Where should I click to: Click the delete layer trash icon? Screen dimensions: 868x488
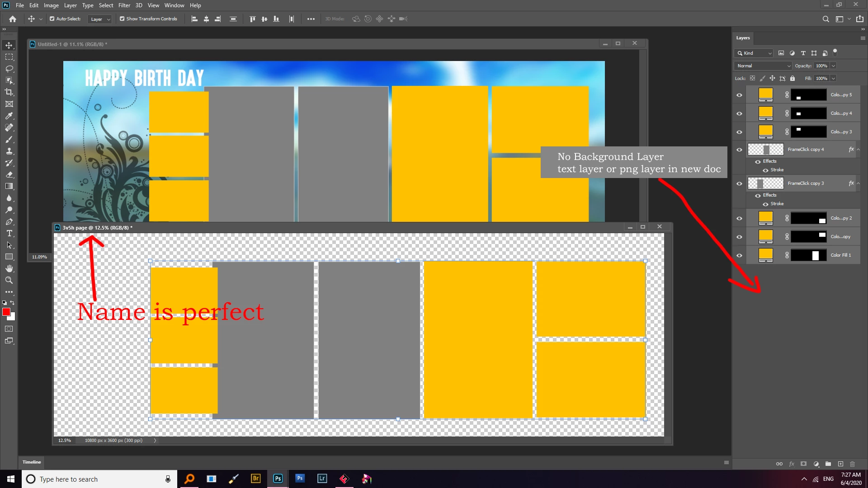click(852, 464)
